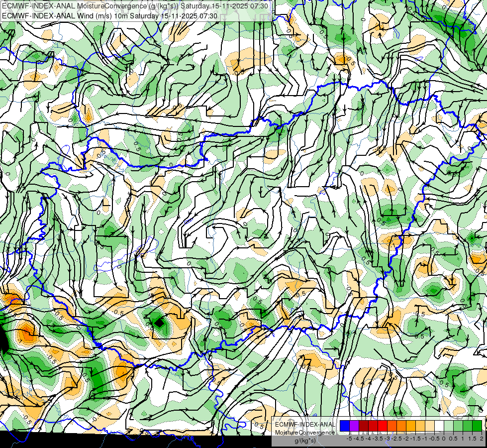Click the darkest green legend swatch before 2
487x448 pixels.
pyautogui.click(x=477, y=426)
